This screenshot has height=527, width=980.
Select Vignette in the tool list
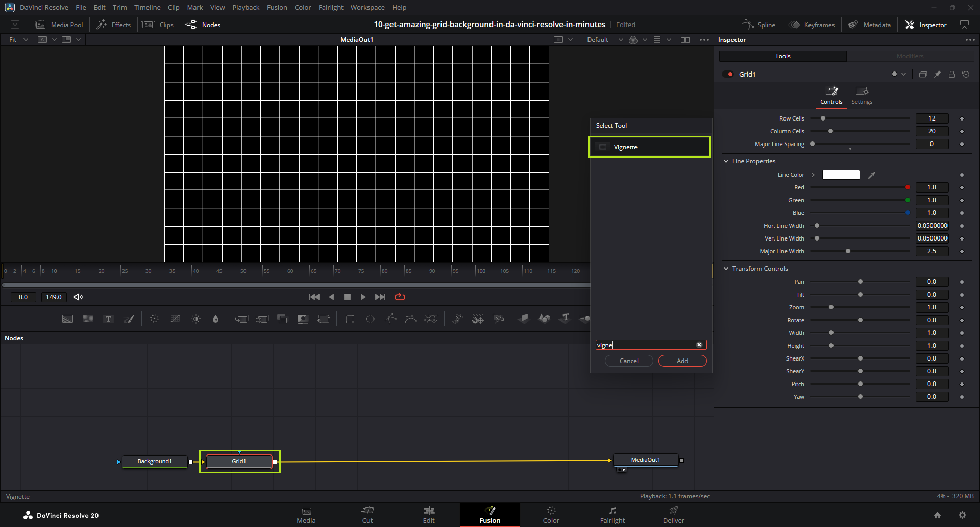coord(649,147)
